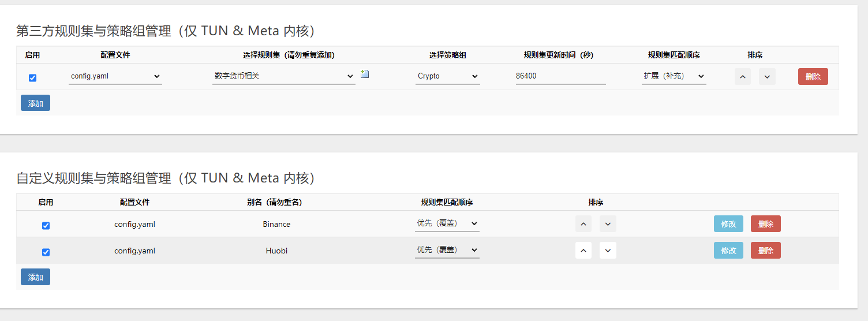Click 添加 under third-party rule sets
Screen dimensions: 868x321
tap(35, 103)
